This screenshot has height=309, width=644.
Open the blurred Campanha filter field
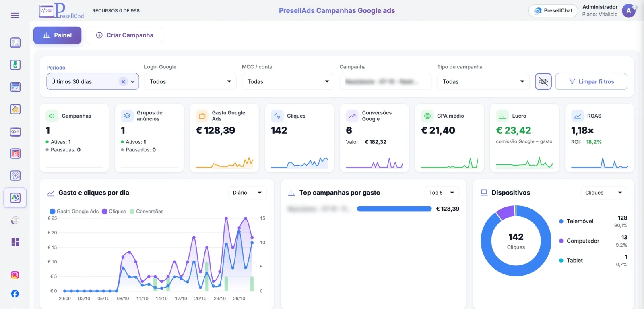click(386, 82)
